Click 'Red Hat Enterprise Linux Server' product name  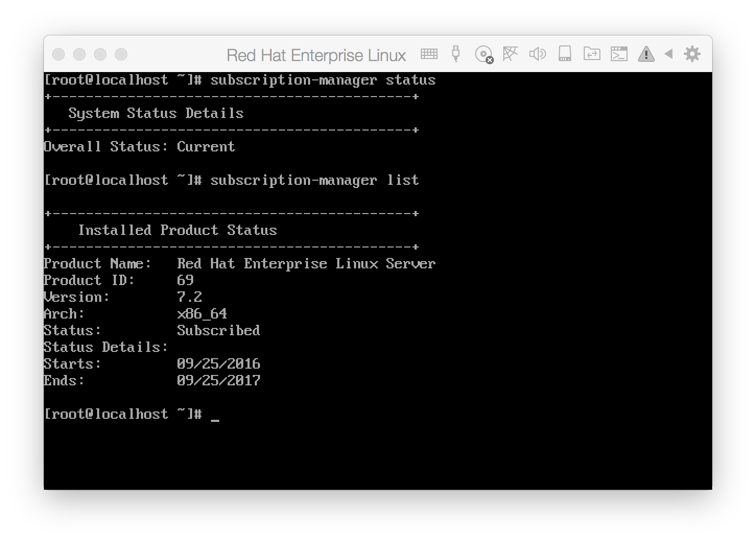pos(306,264)
